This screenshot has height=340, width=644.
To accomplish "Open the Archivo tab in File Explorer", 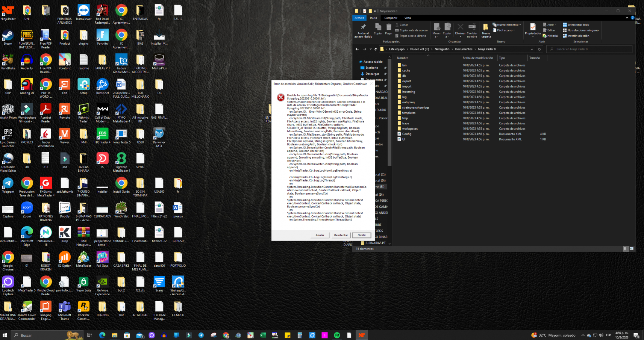I will [x=359, y=18].
